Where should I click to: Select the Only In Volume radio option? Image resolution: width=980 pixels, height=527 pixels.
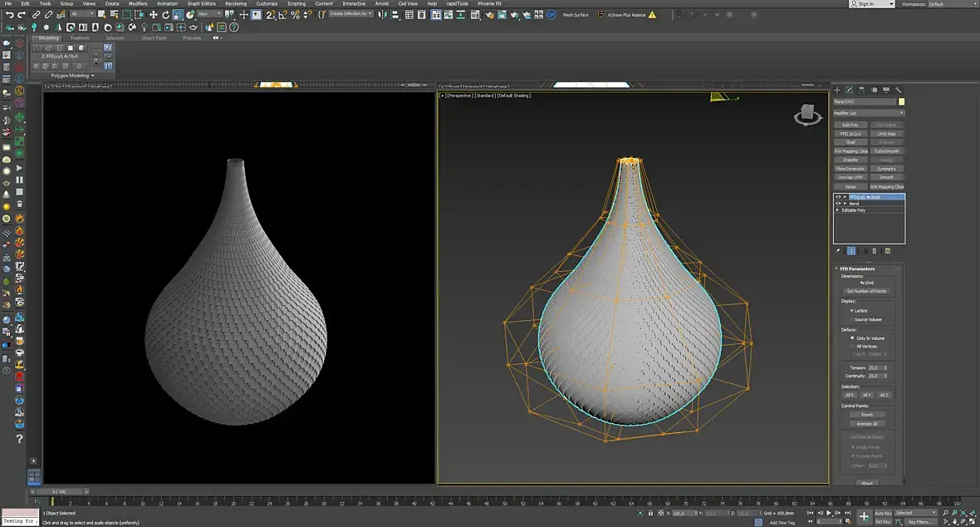pyautogui.click(x=852, y=338)
